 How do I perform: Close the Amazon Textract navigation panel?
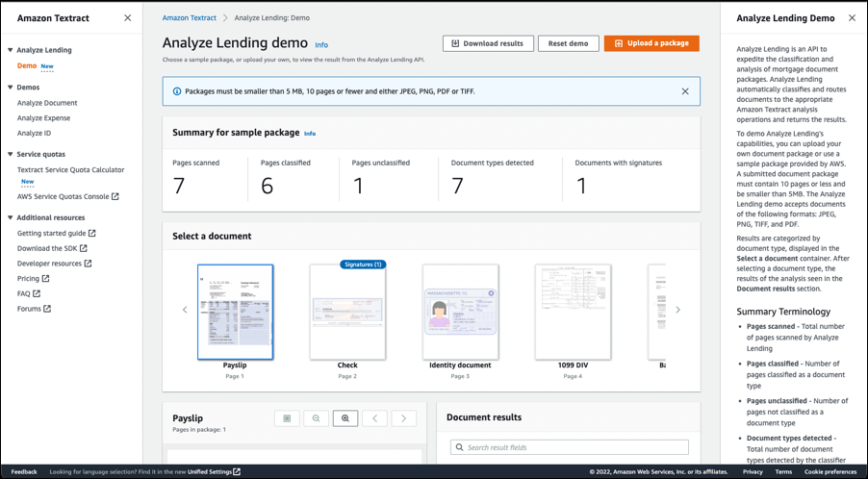click(x=128, y=18)
